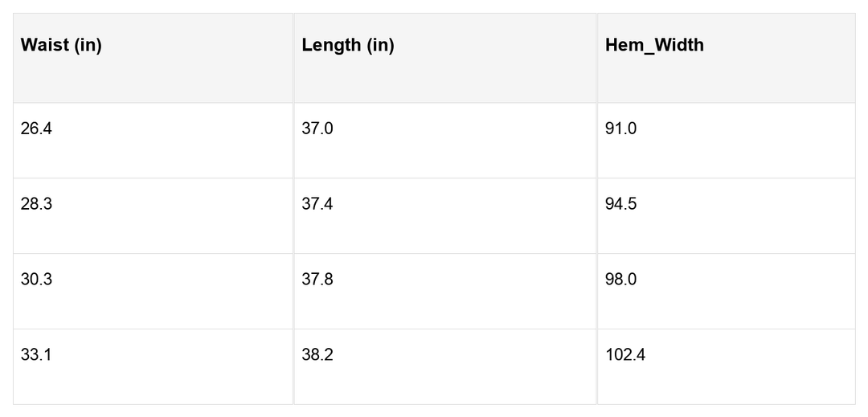Select the length cell showing 37.4

(317, 204)
